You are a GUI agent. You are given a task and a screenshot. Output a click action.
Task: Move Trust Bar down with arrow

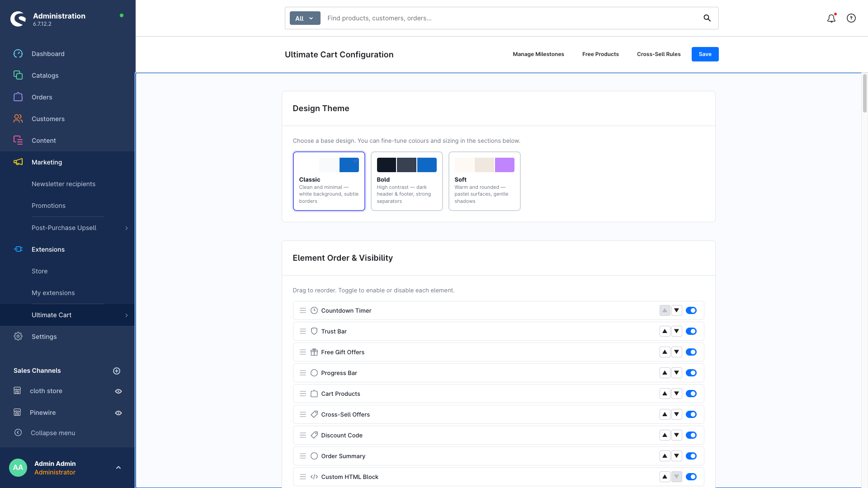[676, 331]
